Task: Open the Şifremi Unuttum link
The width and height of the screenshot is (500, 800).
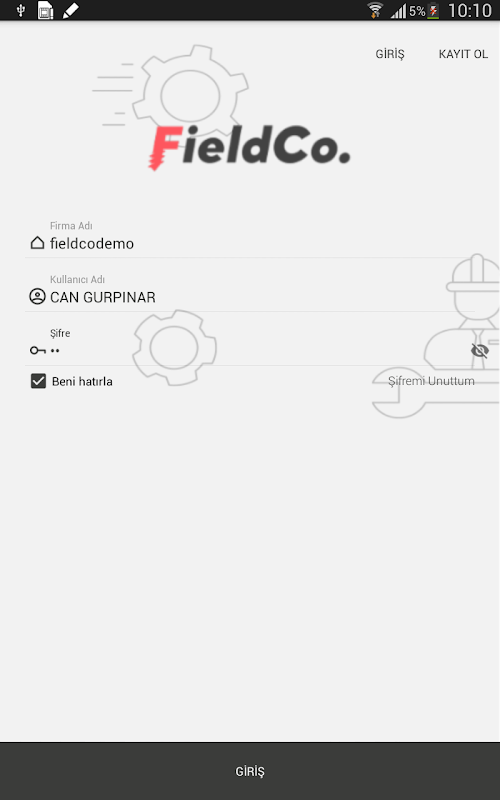Action: pos(431,381)
